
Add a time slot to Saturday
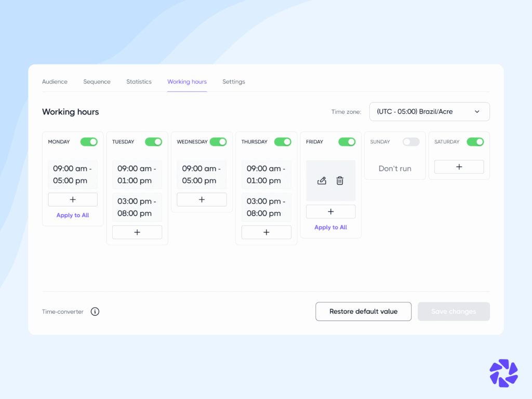click(x=459, y=167)
